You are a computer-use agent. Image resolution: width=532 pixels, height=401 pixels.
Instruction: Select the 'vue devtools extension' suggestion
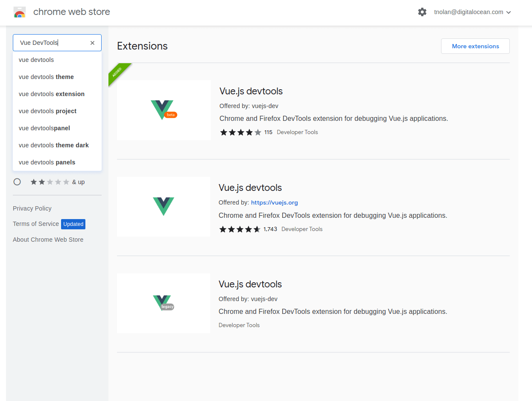51,94
